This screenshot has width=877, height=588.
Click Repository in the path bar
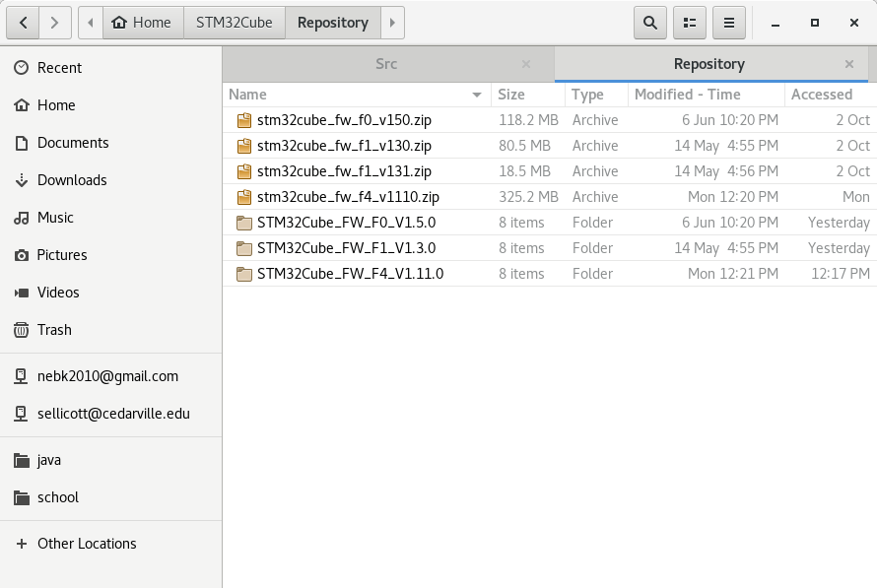(x=333, y=23)
